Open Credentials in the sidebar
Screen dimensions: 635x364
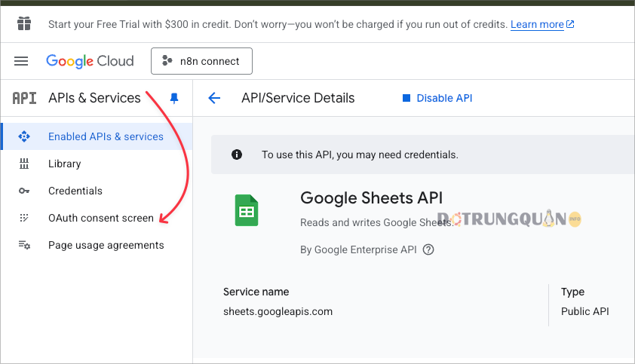[97, 191]
